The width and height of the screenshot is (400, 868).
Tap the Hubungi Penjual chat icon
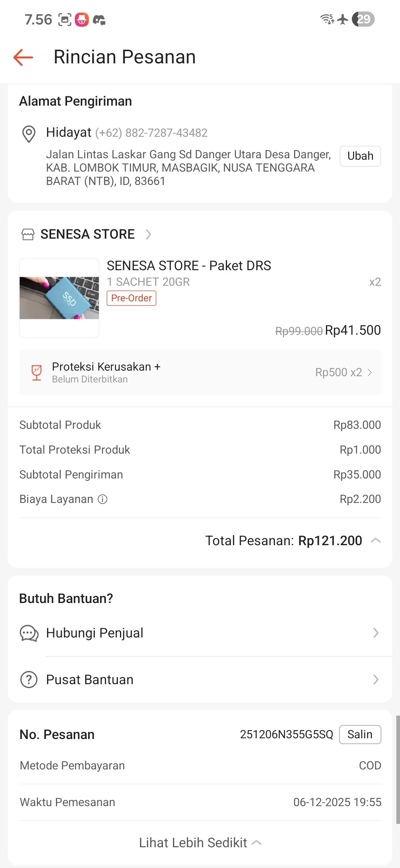[29, 633]
